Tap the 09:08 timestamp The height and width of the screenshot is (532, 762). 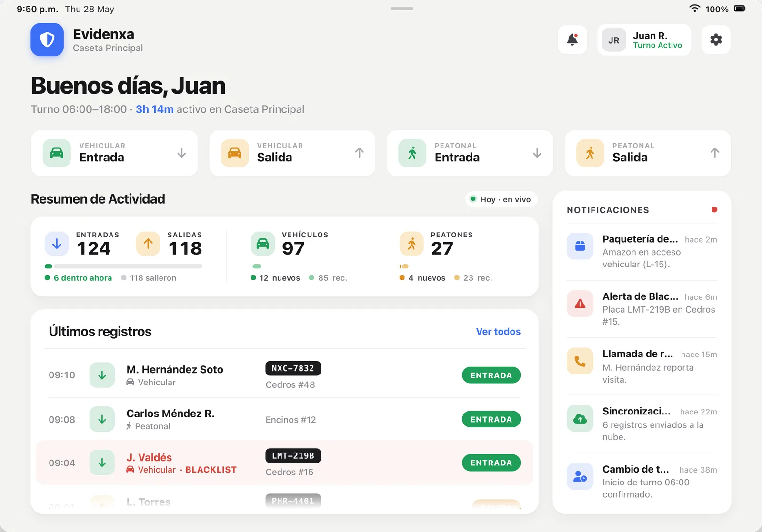coord(62,420)
